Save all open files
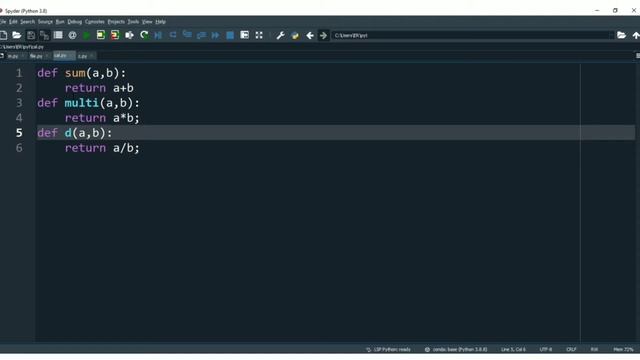Image resolution: width=640 pixels, height=360 pixels. pos(44,36)
